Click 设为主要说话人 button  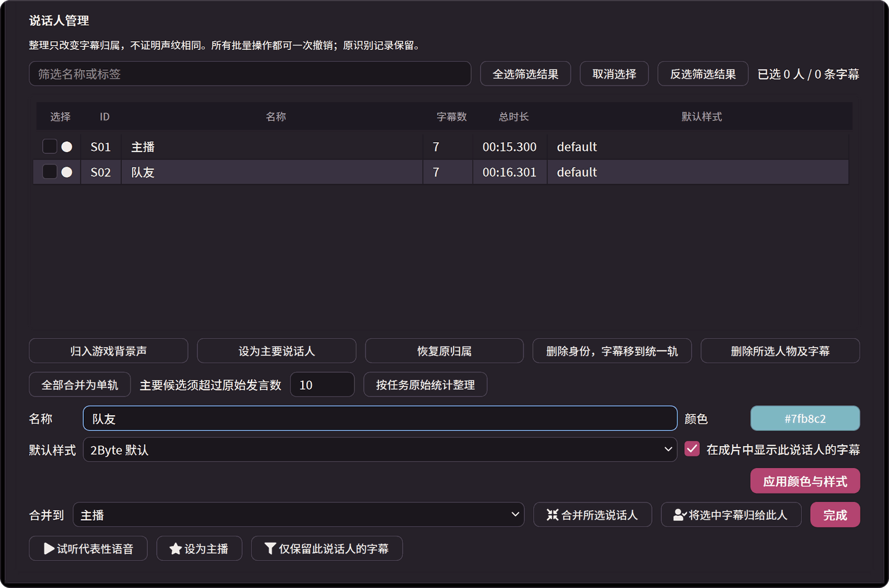[x=277, y=350]
